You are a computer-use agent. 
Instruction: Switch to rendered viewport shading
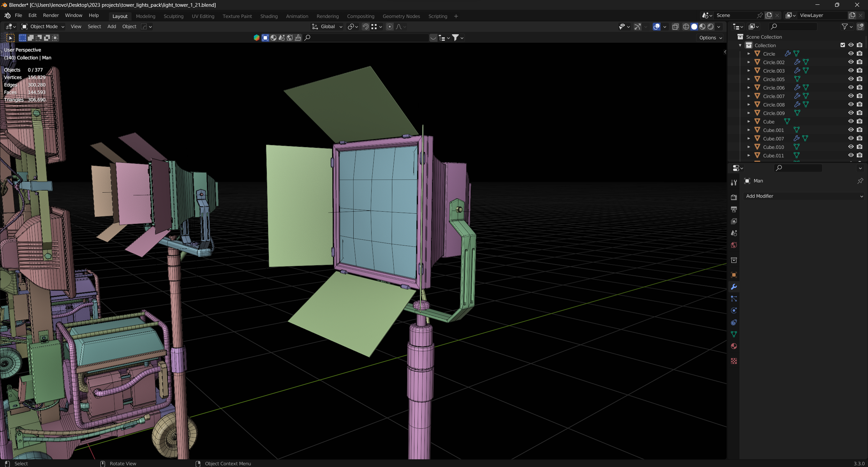pyautogui.click(x=711, y=26)
